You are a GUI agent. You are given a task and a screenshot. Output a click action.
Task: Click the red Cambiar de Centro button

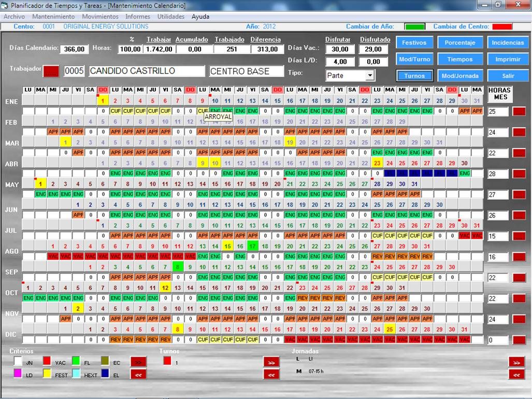pos(502,26)
